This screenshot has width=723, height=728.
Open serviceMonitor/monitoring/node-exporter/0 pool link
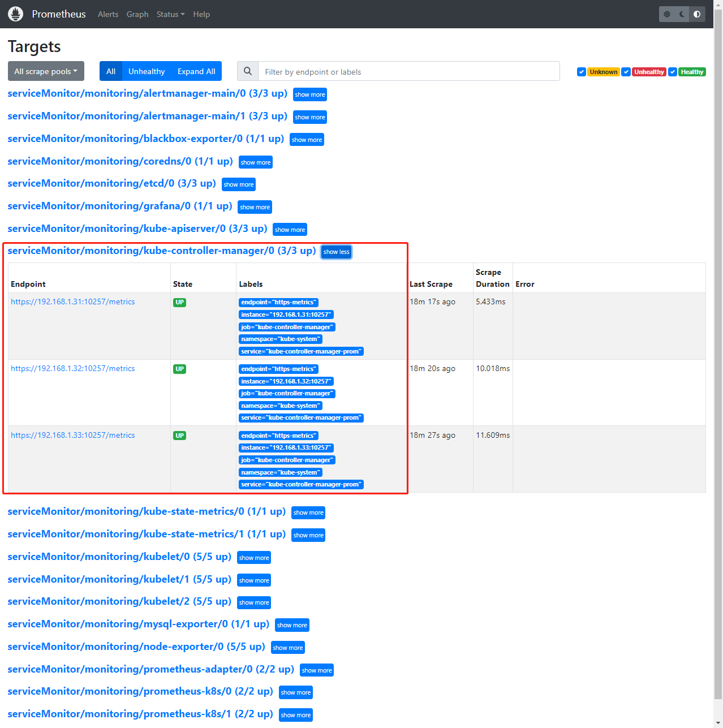pos(136,647)
